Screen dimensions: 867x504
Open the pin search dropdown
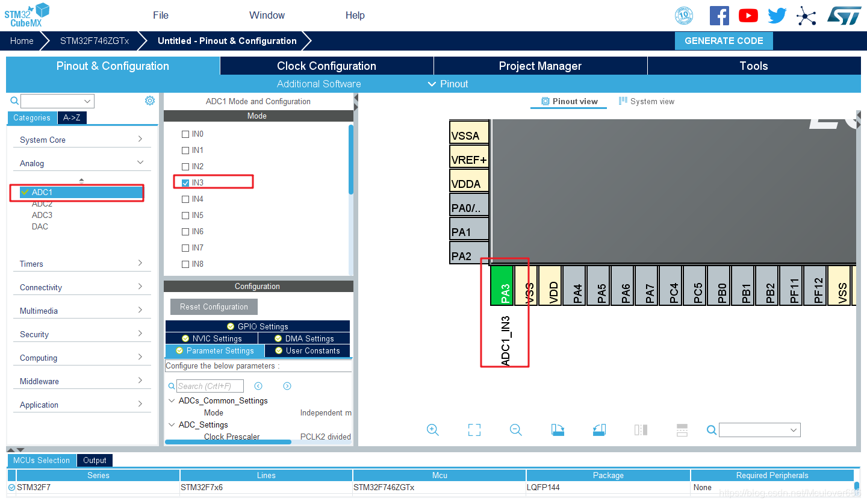click(794, 430)
